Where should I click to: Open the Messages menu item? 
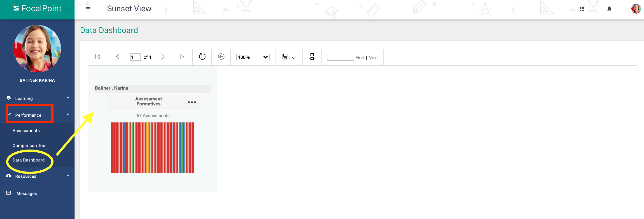[26, 194]
